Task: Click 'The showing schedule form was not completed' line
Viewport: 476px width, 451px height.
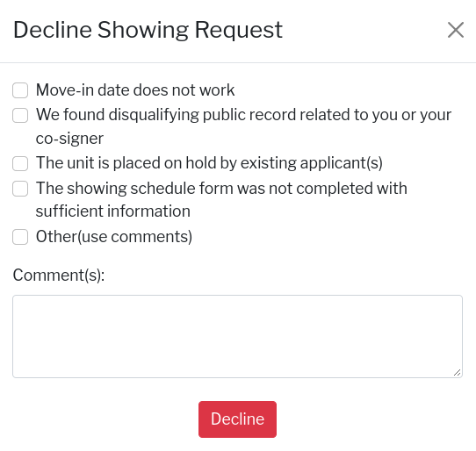Action: coord(221,189)
